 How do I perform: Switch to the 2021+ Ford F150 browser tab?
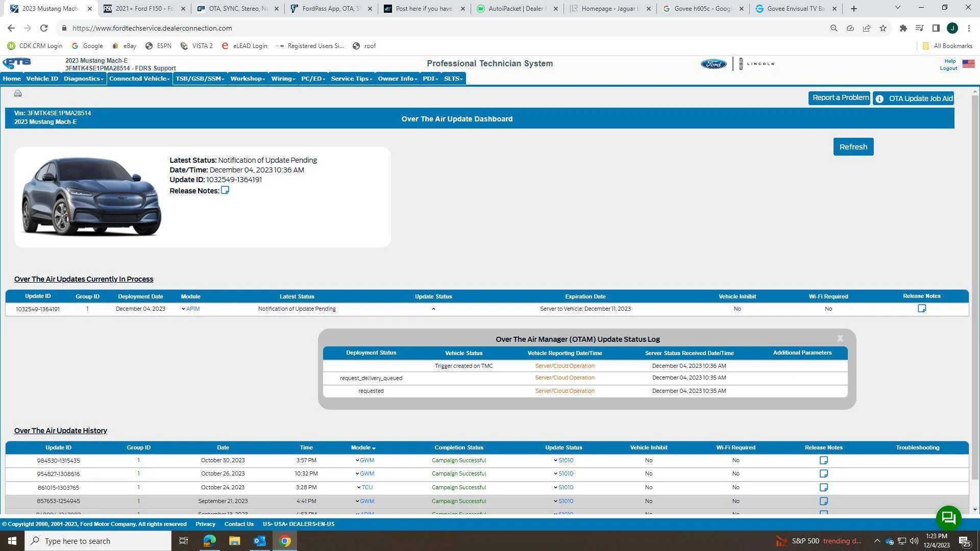[x=144, y=9]
